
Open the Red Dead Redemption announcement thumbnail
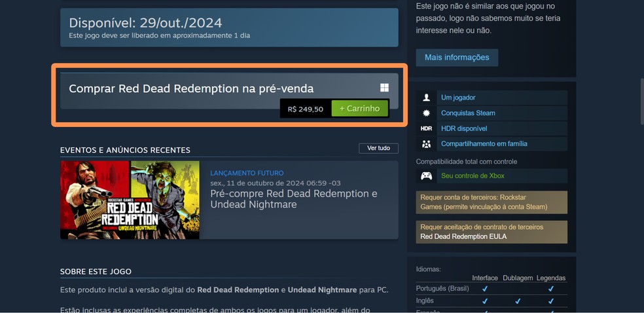130,200
